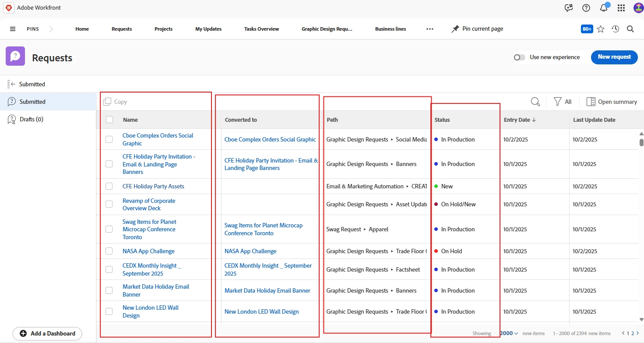Open the apps grid switcher
This screenshot has height=343, width=644.
pyautogui.click(x=621, y=7)
